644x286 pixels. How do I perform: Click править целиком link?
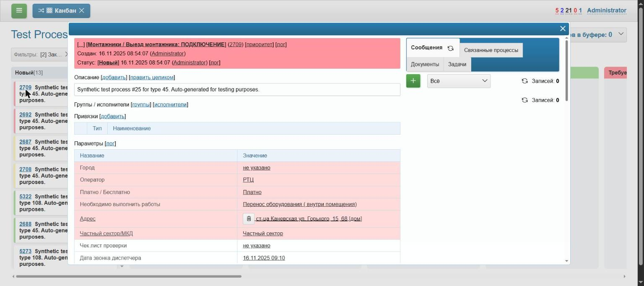point(152,78)
